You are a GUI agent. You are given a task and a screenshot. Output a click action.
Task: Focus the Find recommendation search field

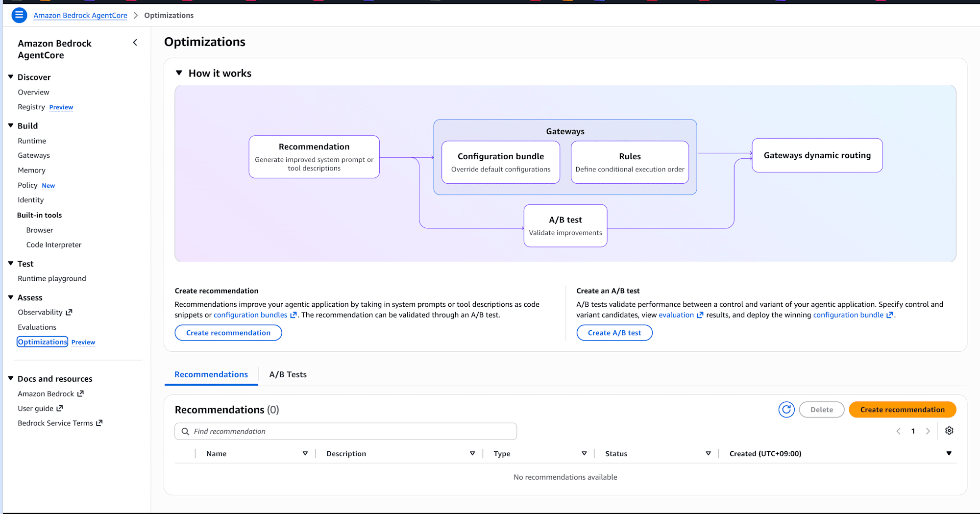pos(346,431)
